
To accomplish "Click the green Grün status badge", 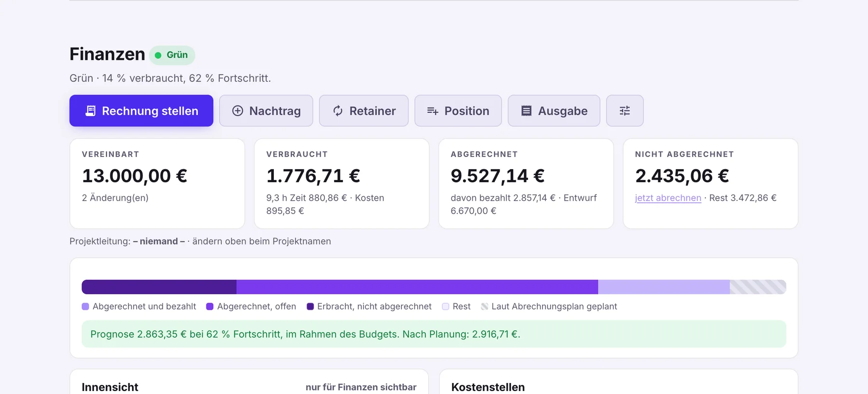I will [x=172, y=55].
